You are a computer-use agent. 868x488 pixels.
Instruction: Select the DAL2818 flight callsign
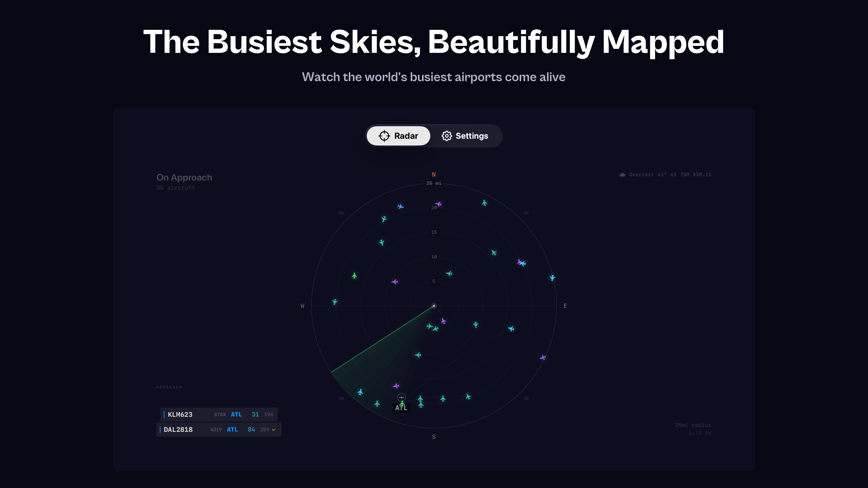178,430
